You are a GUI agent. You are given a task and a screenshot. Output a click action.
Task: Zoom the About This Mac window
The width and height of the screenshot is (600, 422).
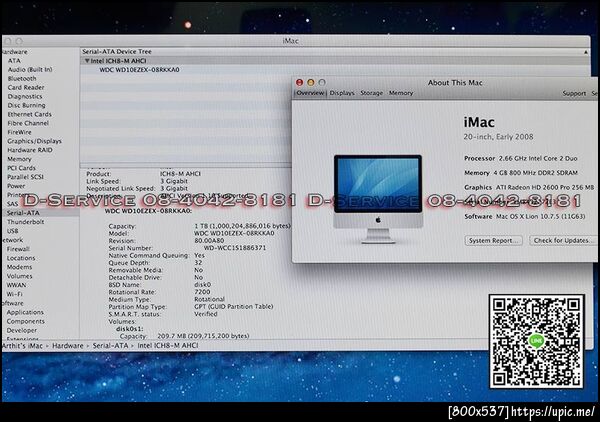322,82
